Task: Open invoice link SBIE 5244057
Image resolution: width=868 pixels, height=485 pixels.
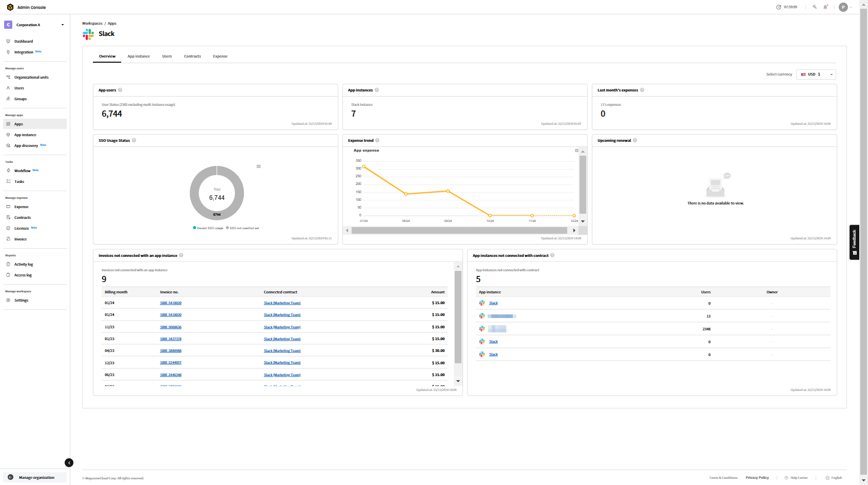Action: 170,362
